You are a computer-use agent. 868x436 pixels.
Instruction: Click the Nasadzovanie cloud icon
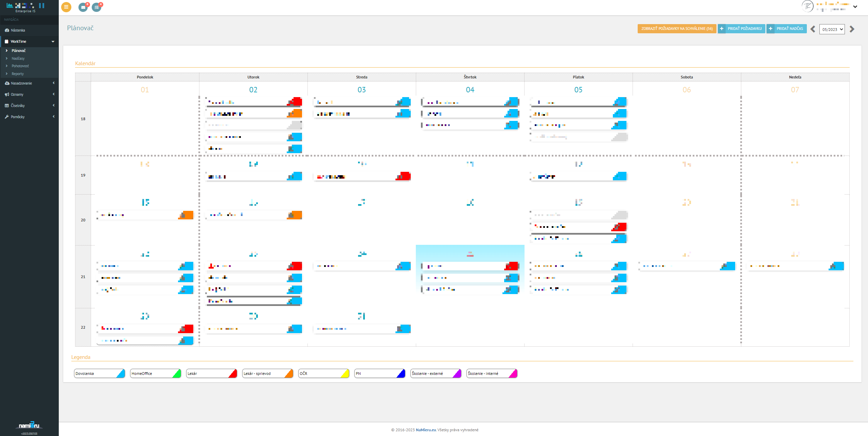(7, 83)
